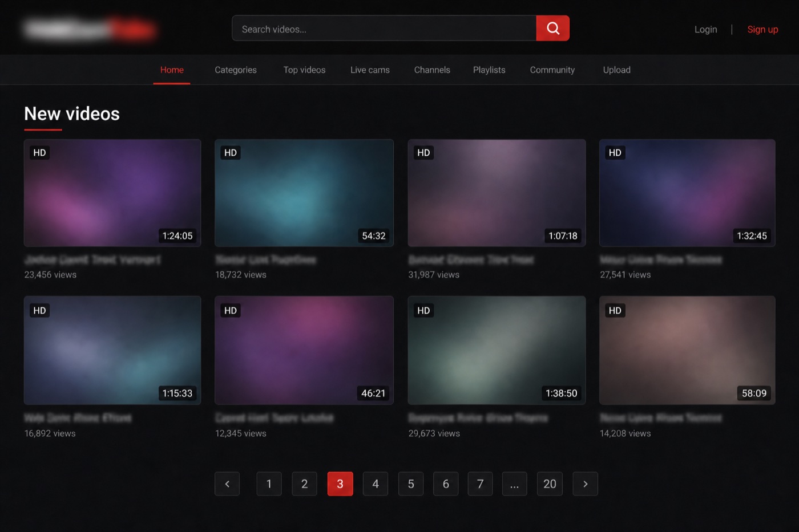Screen dimensions: 799x532
Task: Open video thumbnail with 16,892 views
Action: coord(112,350)
